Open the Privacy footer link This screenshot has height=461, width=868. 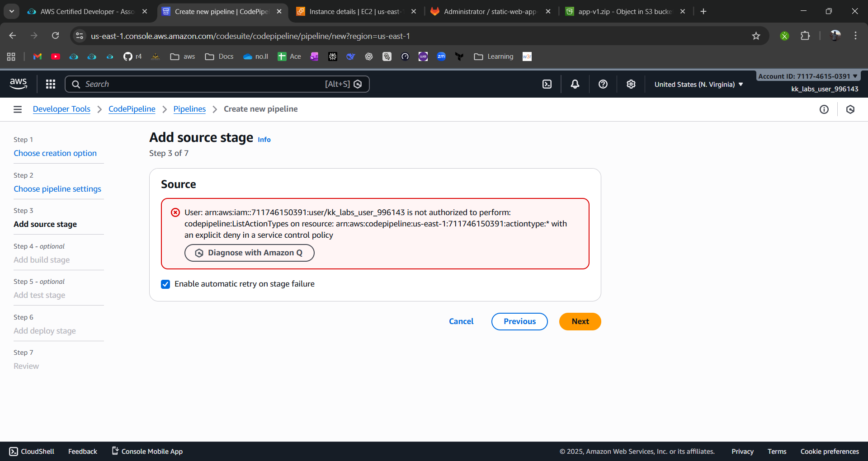click(x=742, y=452)
